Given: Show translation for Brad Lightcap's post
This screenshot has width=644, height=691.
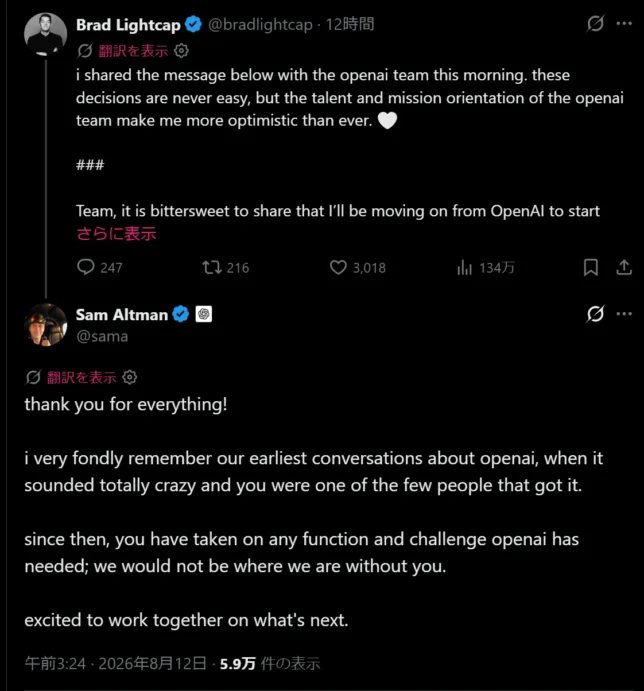Looking at the screenshot, I should (x=133, y=51).
